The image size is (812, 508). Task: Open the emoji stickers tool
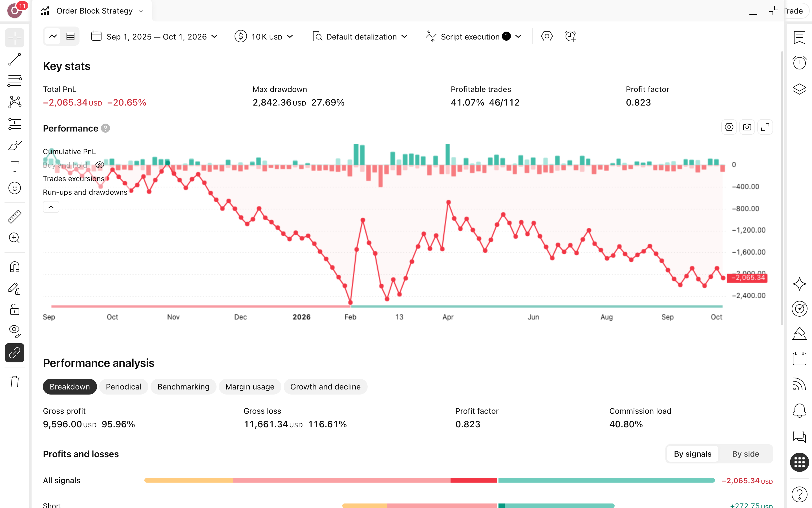15,188
